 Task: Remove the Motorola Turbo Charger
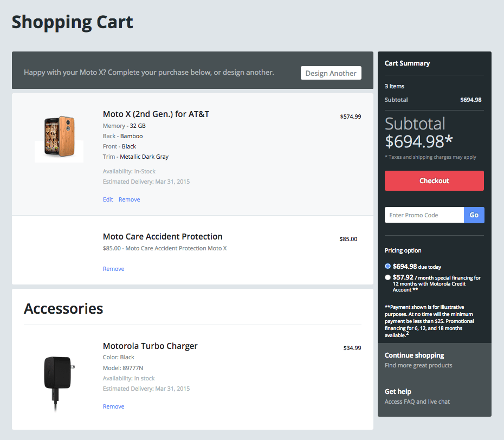(x=113, y=406)
